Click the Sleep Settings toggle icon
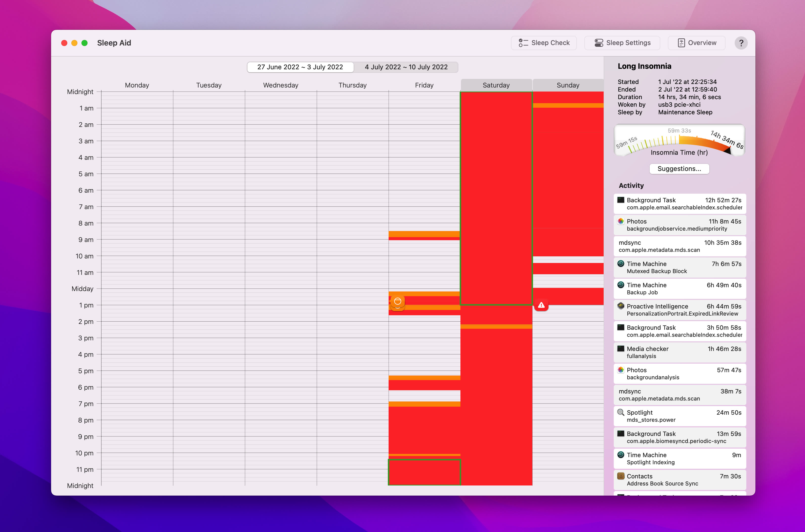 599,43
